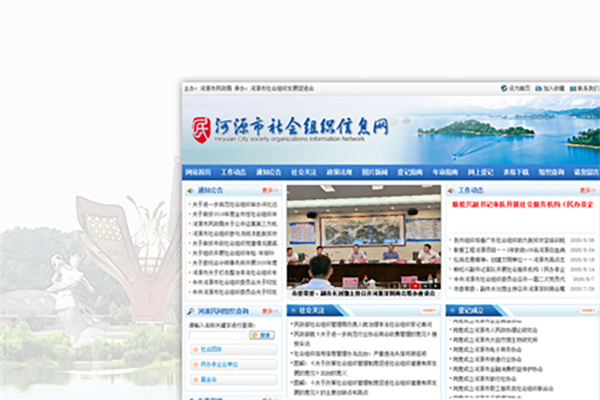The width and height of the screenshot is (600, 400).
Task: Click the 加入收藏 icon in top bar
Action: 539,88
